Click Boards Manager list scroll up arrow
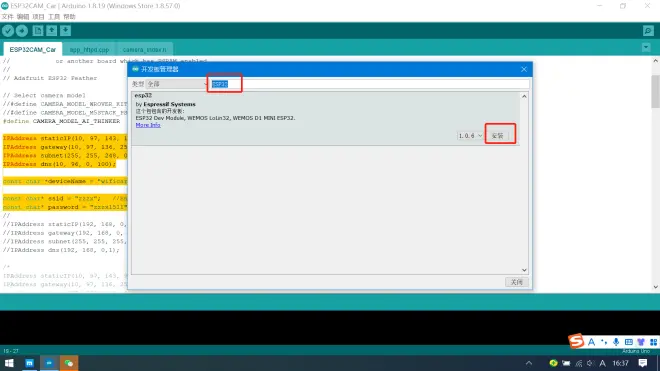The width and height of the screenshot is (660, 371). tap(524, 96)
